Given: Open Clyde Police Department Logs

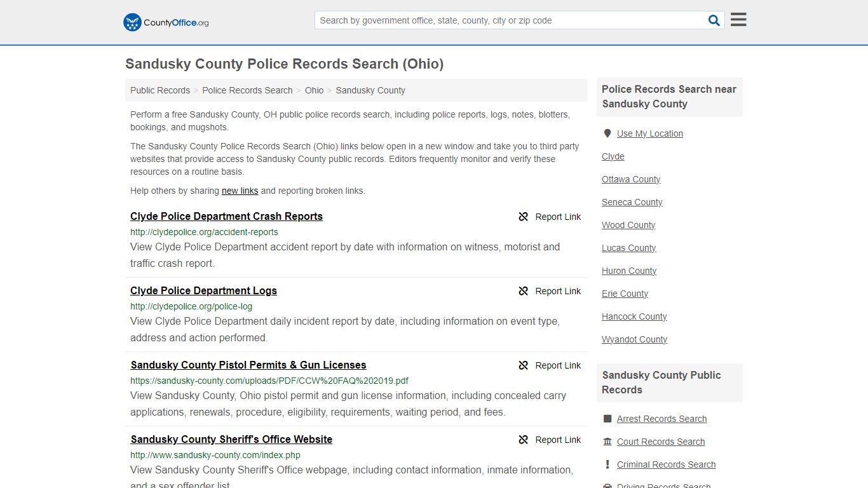Looking at the screenshot, I should 203,290.
